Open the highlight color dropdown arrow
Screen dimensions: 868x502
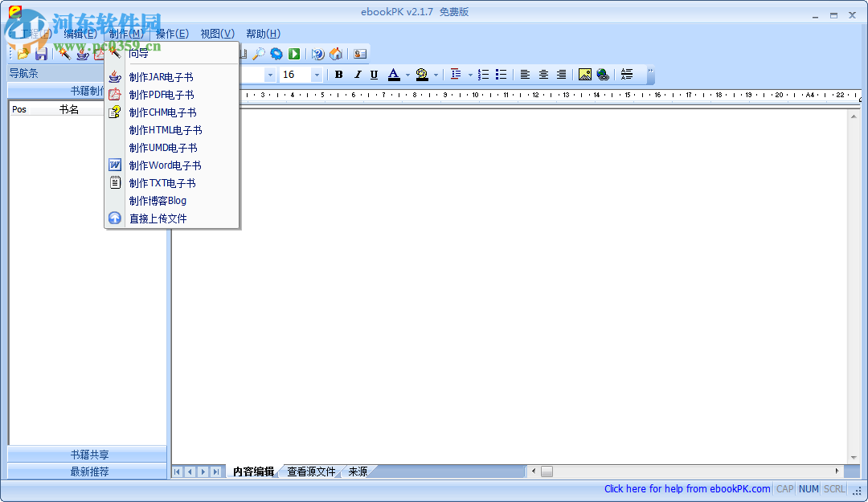pos(436,74)
